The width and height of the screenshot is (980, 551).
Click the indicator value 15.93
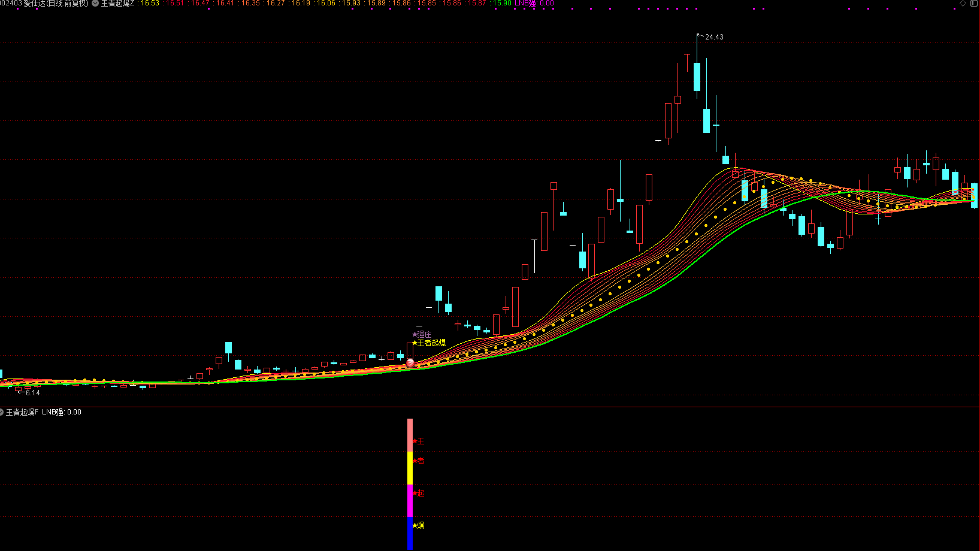[351, 4]
